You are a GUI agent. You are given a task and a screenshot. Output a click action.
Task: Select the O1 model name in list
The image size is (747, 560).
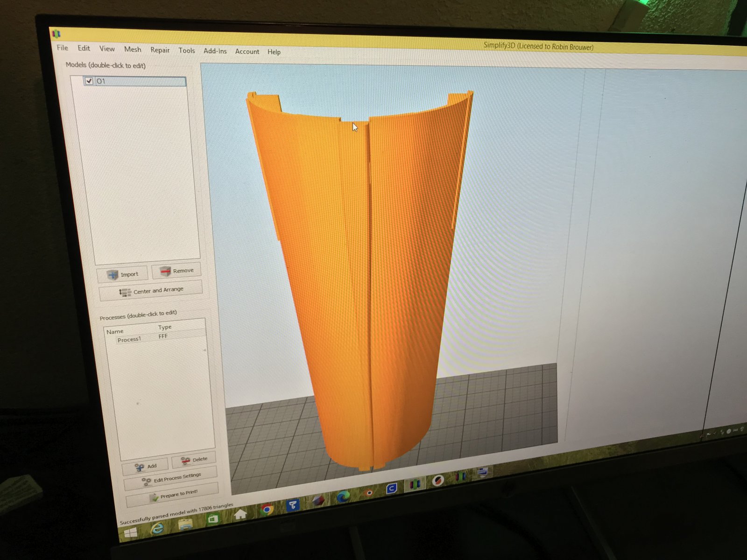tap(101, 81)
